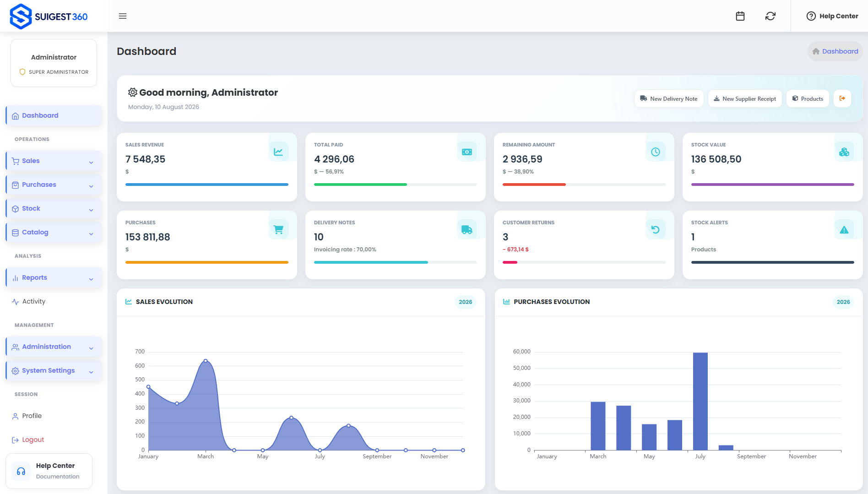Click the Delivery Notes teal progress bar

click(371, 262)
